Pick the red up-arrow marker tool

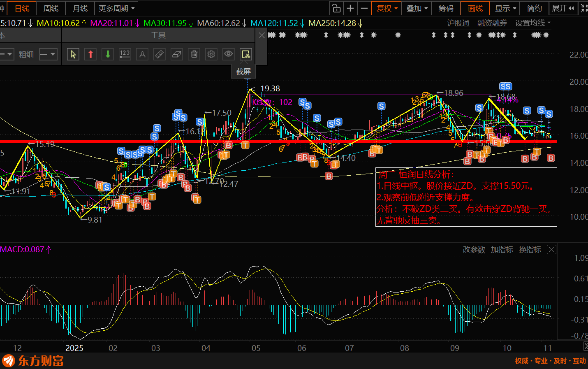click(90, 54)
